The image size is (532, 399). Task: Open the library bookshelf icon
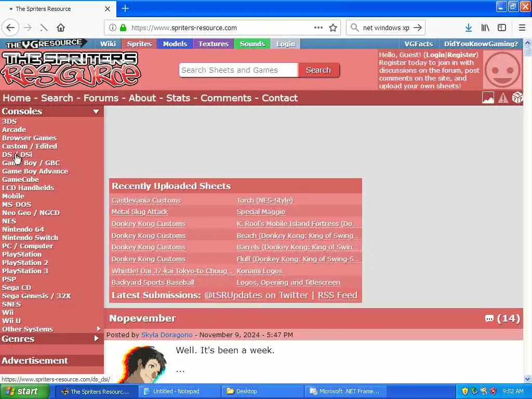(x=485, y=28)
